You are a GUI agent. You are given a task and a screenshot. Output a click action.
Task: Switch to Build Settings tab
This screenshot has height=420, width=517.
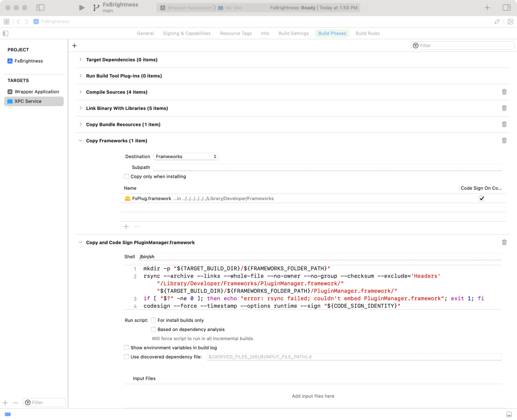[x=294, y=33]
